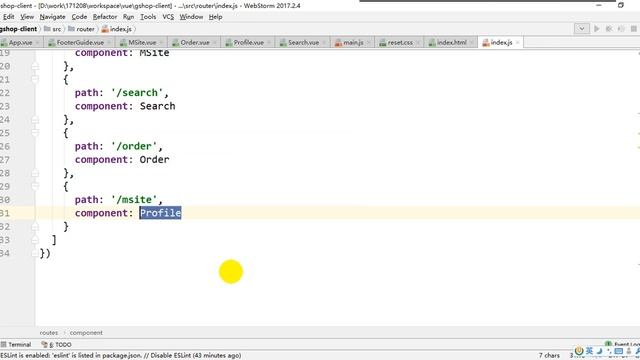Close the MSite.vue tab
Screen dimensions: 640x360
coord(161,42)
